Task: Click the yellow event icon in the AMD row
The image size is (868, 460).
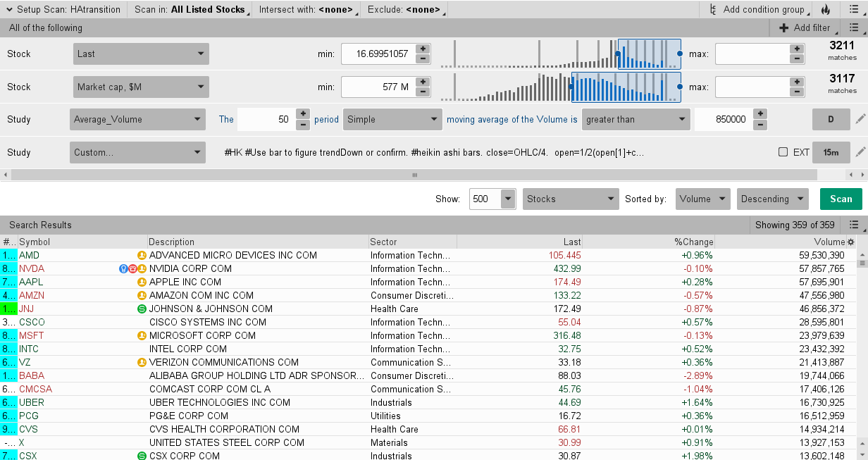Action: pyautogui.click(x=142, y=255)
